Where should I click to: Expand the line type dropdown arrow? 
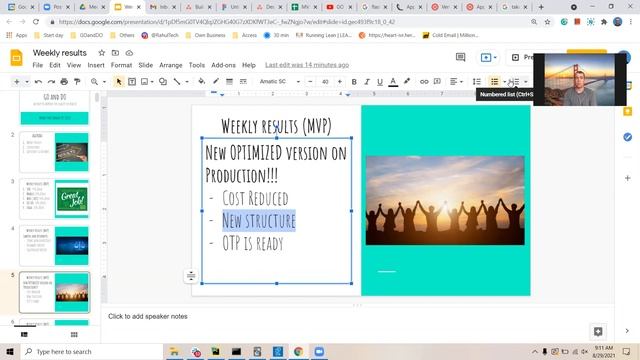pos(187,82)
